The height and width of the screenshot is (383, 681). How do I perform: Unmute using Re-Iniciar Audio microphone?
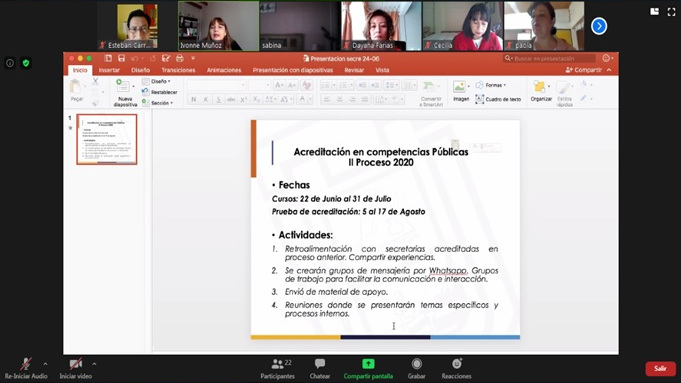click(x=26, y=364)
